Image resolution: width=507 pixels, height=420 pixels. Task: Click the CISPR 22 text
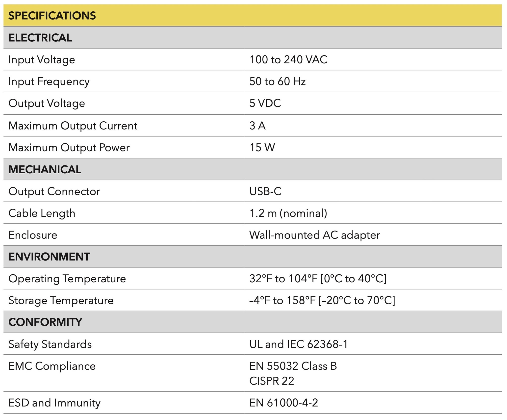point(271,381)
